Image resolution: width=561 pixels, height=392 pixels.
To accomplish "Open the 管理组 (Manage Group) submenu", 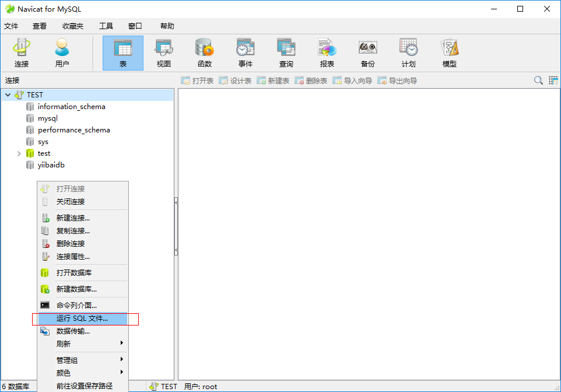I will point(67,359).
